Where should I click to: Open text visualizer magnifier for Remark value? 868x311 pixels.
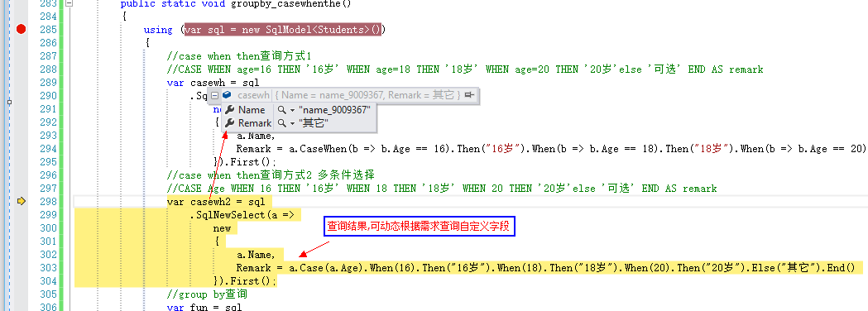(282, 123)
